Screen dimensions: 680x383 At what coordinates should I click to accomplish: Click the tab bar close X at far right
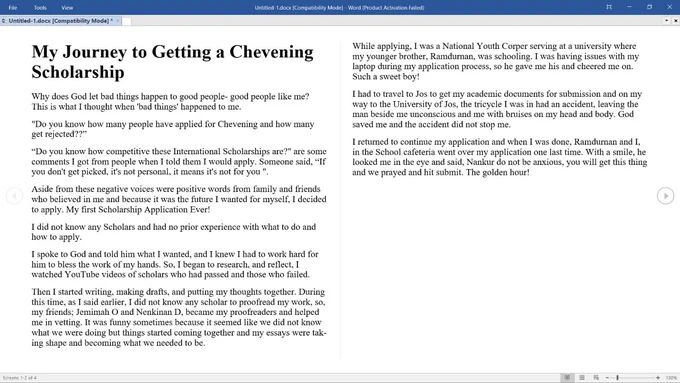point(675,20)
